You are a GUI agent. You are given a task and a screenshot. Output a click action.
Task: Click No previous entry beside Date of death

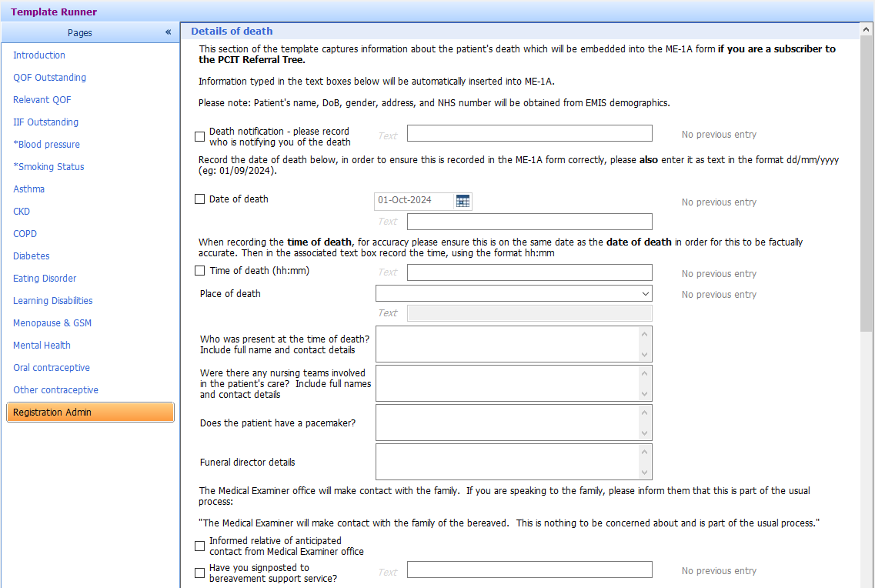pos(719,202)
